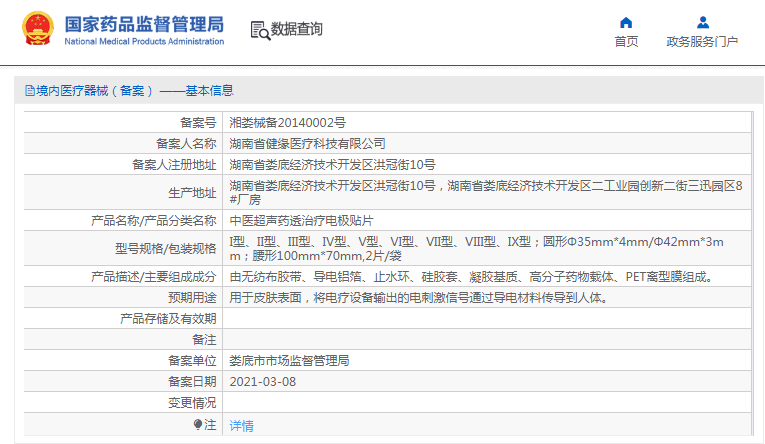Select intended use text starting 用于皮肤表面
This screenshot has height=444, width=765.
point(419,298)
